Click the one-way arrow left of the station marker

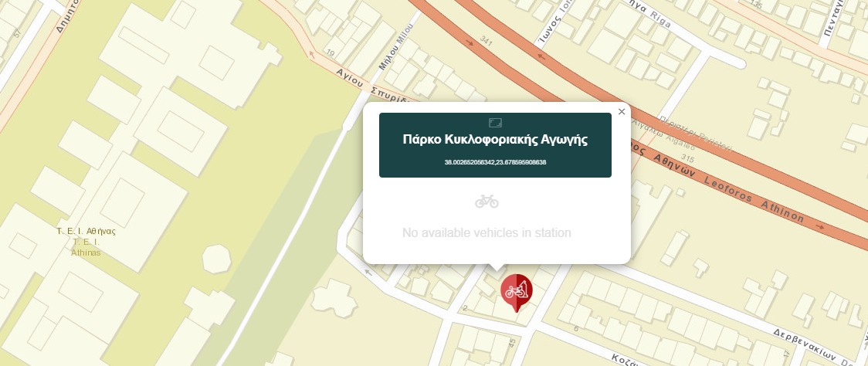coord(368,272)
